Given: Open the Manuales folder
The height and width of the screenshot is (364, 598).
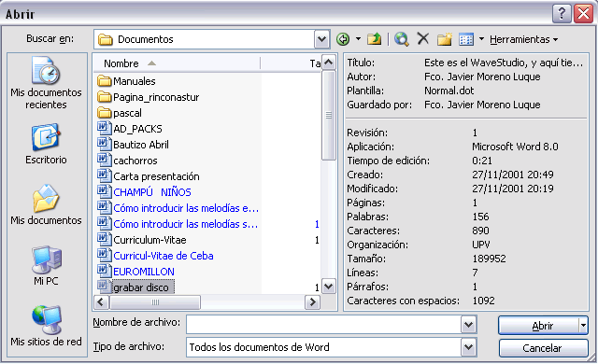Looking at the screenshot, I should (x=126, y=81).
